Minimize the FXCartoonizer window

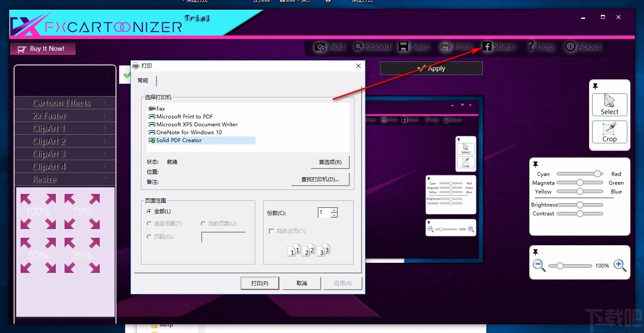pyautogui.click(x=583, y=18)
